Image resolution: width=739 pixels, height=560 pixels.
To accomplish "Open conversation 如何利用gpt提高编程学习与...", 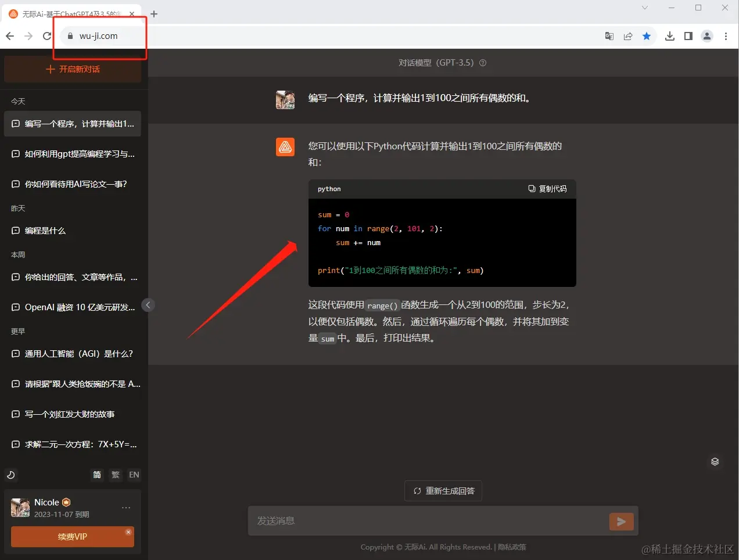I will (73, 154).
